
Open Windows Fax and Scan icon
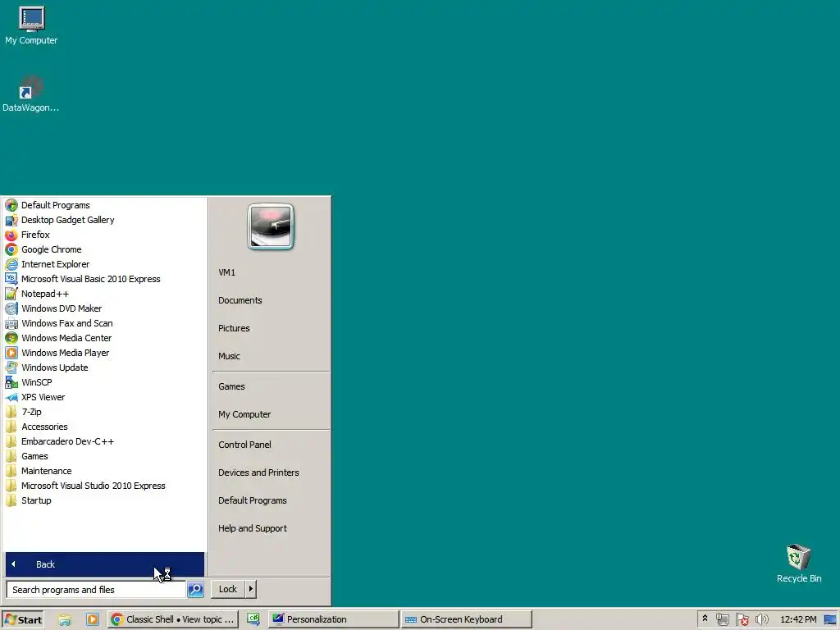[x=11, y=323]
